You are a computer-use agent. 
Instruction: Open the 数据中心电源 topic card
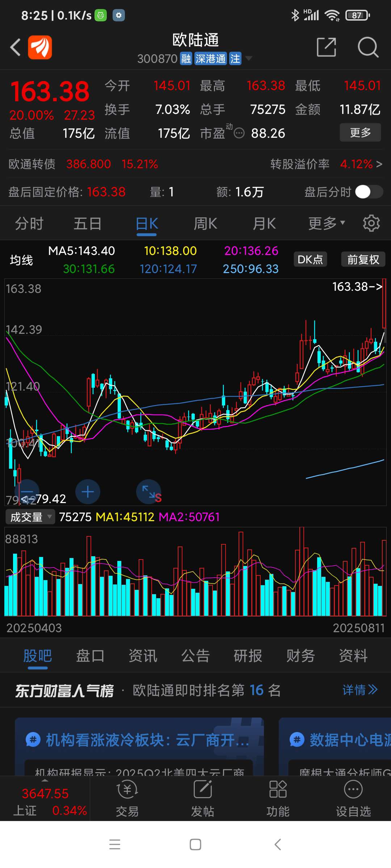pyautogui.click(x=335, y=746)
